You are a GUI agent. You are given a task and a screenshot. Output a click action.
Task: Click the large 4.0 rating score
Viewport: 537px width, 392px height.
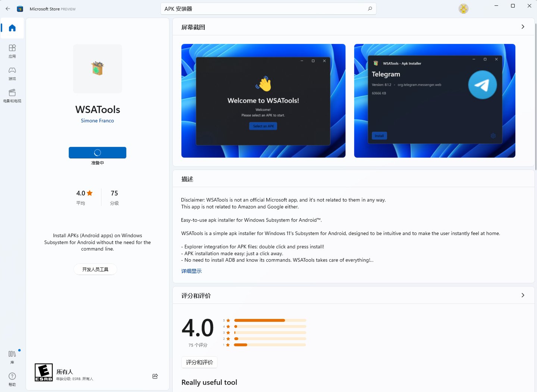pyautogui.click(x=198, y=328)
